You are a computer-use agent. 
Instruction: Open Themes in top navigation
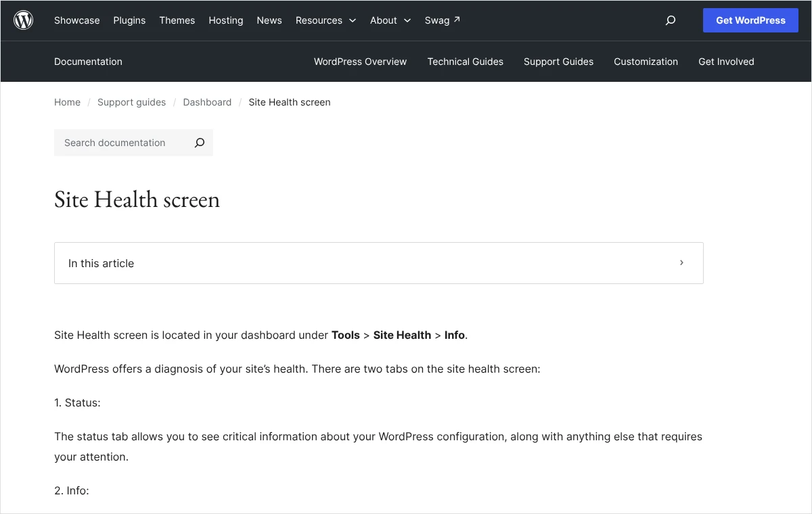click(177, 20)
